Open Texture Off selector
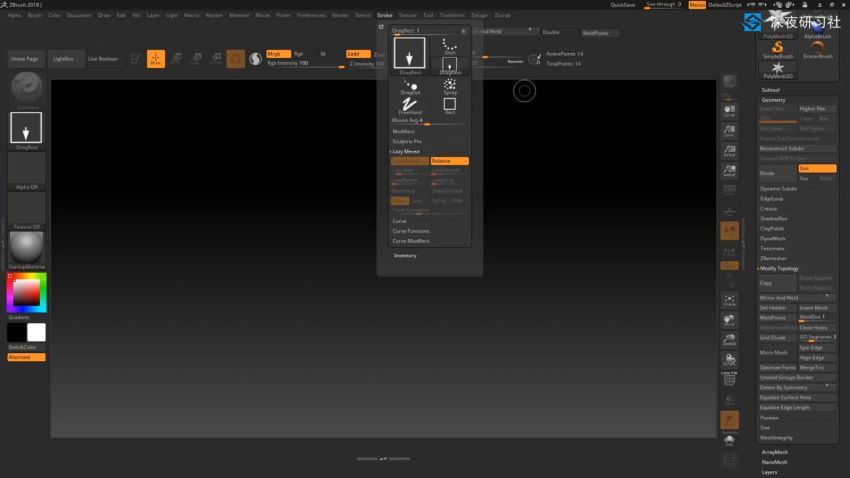The image size is (850, 478). (27, 211)
